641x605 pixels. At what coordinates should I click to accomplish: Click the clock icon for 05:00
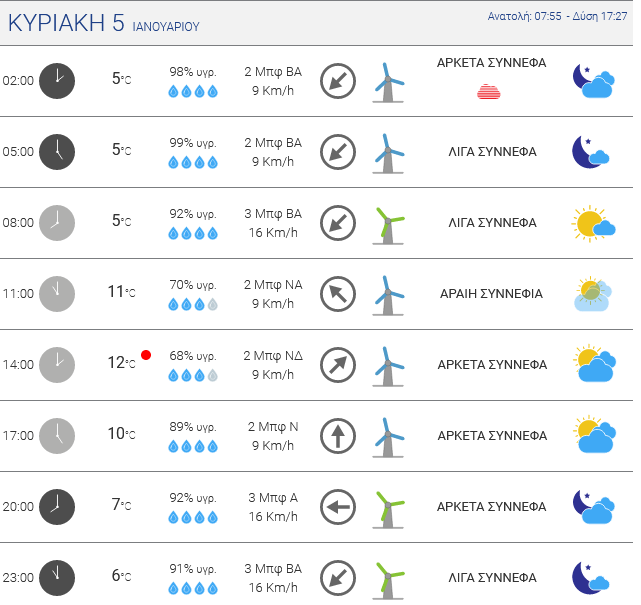[57, 152]
